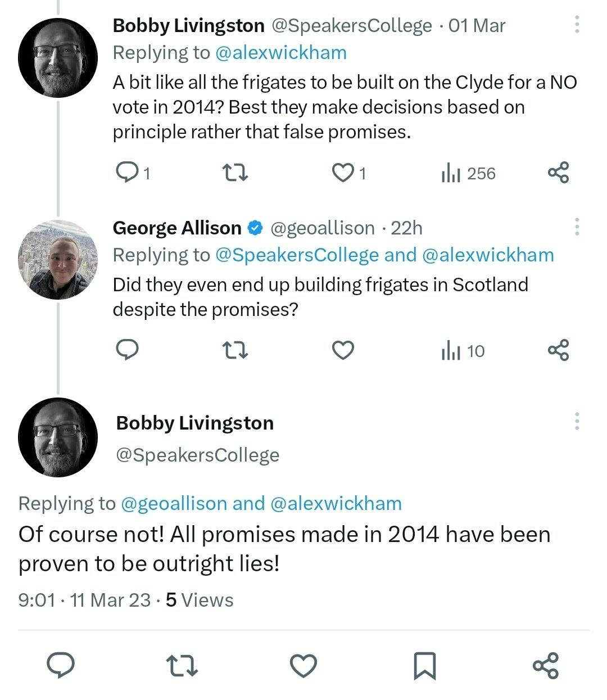The height and width of the screenshot is (700, 607).
Task: Open more options for the main tweet
Action: [x=577, y=421]
